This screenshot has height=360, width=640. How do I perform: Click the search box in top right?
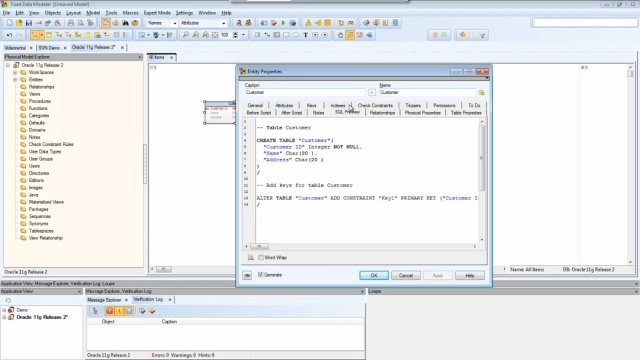pyautogui.click(x=585, y=23)
